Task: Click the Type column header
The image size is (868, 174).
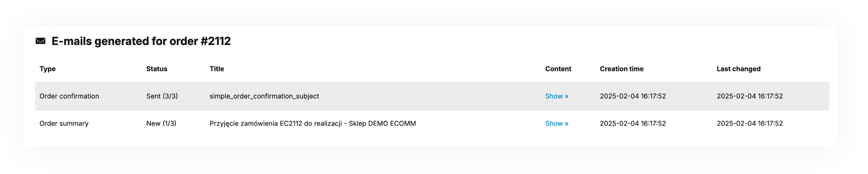Action: point(47,69)
